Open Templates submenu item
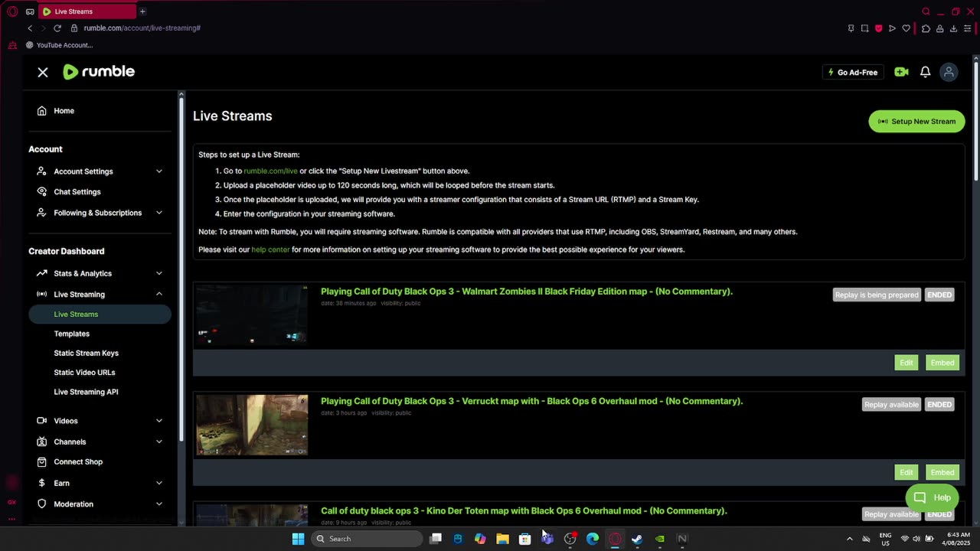The image size is (980, 551). (x=72, y=334)
